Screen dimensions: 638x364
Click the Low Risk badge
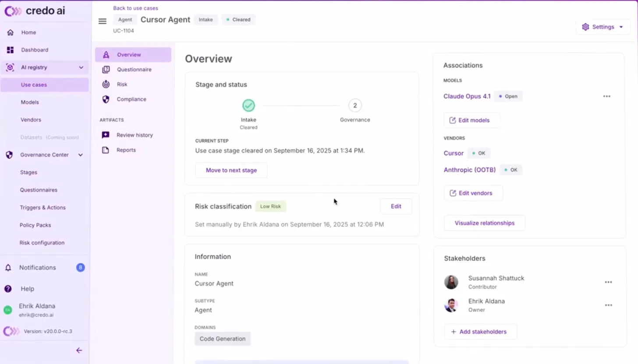270,206
